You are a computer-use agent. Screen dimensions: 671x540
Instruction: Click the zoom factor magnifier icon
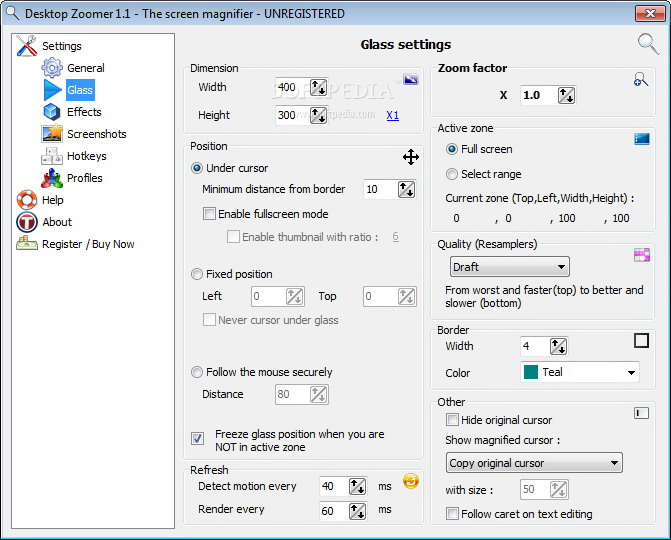[x=641, y=80]
